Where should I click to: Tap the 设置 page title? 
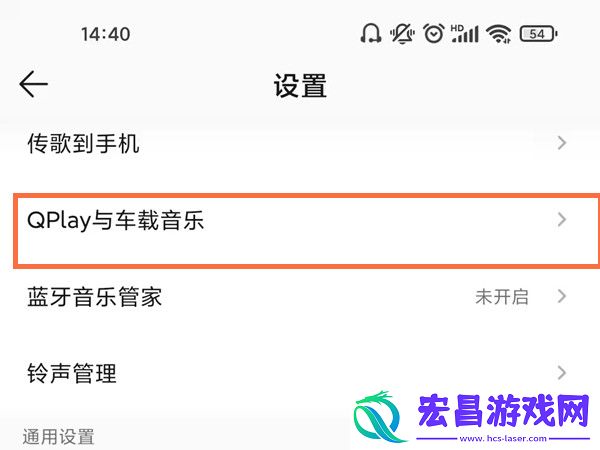pyautogui.click(x=300, y=86)
